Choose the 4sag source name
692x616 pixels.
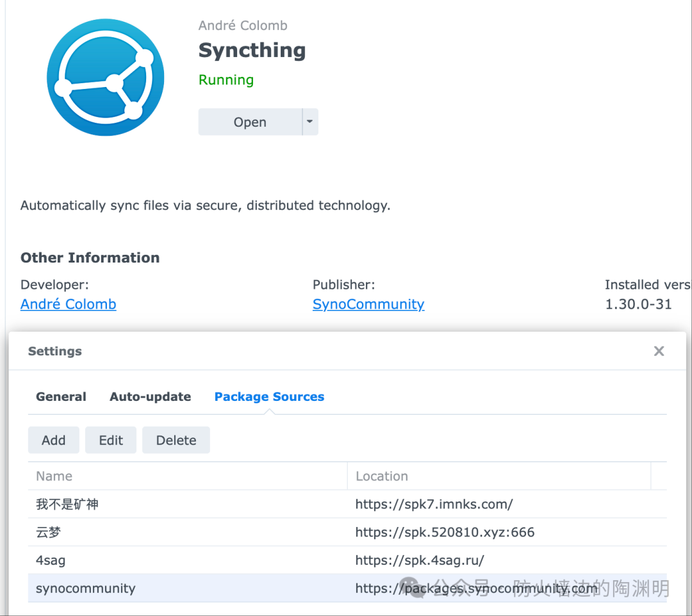pyautogui.click(x=51, y=560)
